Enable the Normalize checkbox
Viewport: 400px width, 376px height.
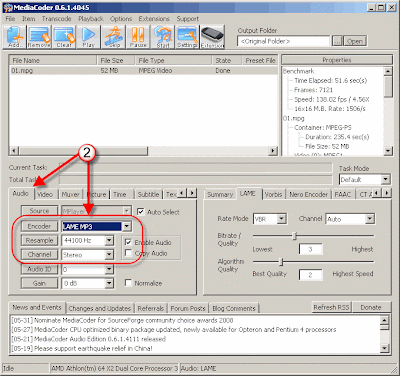click(128, 283)
